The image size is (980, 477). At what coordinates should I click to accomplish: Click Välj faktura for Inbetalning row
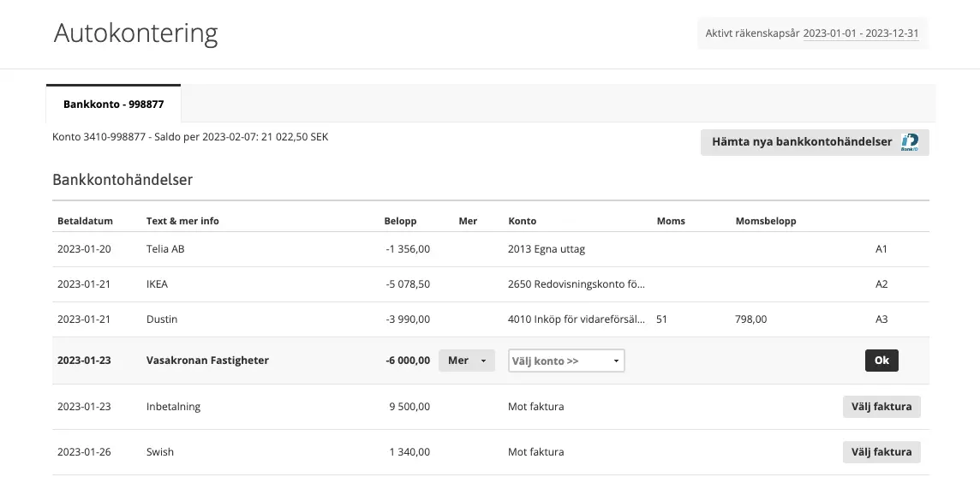881,407
